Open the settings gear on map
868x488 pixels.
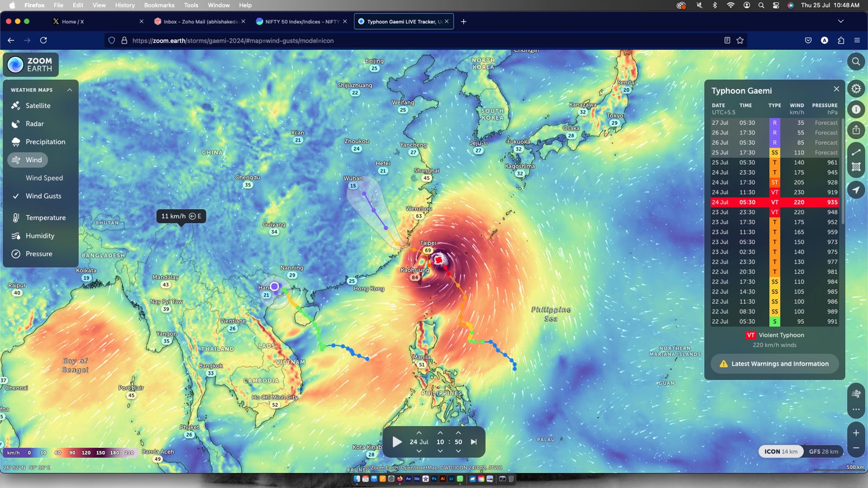(x=856, y=88)
